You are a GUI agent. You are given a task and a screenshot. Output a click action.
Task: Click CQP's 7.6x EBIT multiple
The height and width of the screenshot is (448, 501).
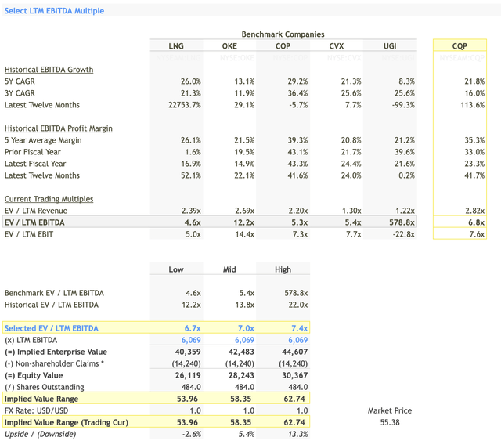(x=477, y=234)
